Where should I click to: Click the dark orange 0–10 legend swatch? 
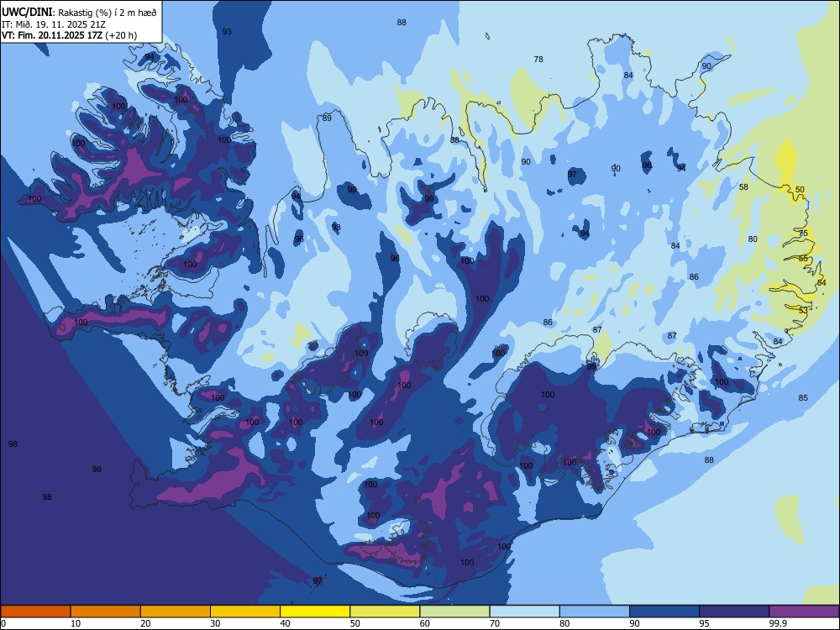coord(35,612)
